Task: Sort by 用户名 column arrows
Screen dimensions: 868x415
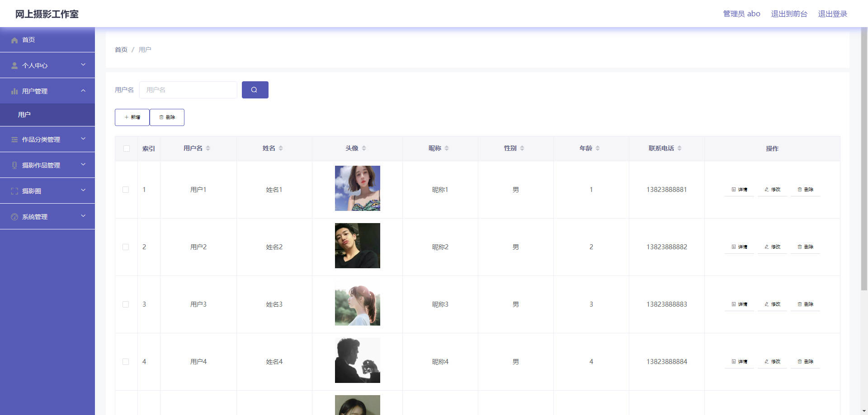Action: (x=208, y=148)
